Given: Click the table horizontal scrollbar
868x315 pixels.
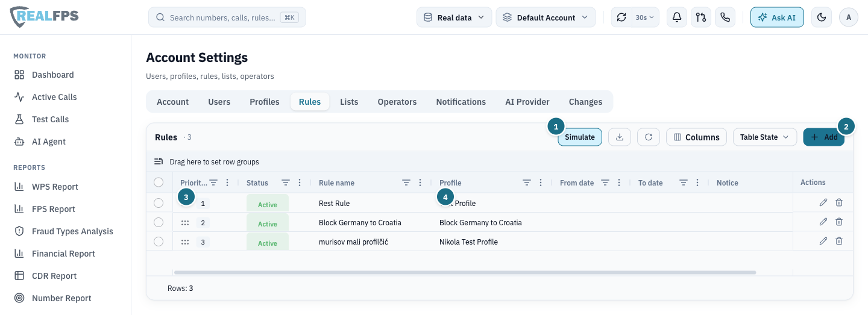Looking at the screenshot, I should 465,272.
